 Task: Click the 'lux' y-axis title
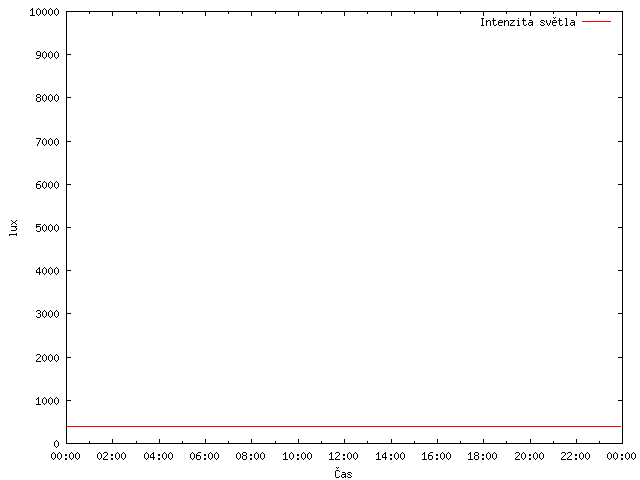(13, 228)
